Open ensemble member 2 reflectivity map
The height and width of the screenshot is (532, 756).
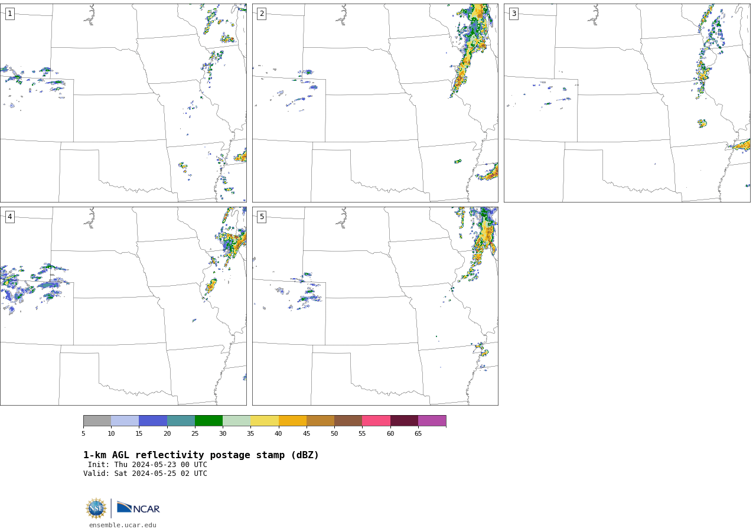[x=375, y=103]
